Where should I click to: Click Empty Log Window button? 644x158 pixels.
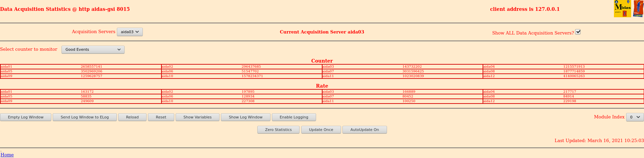click(x=26, y=117)
